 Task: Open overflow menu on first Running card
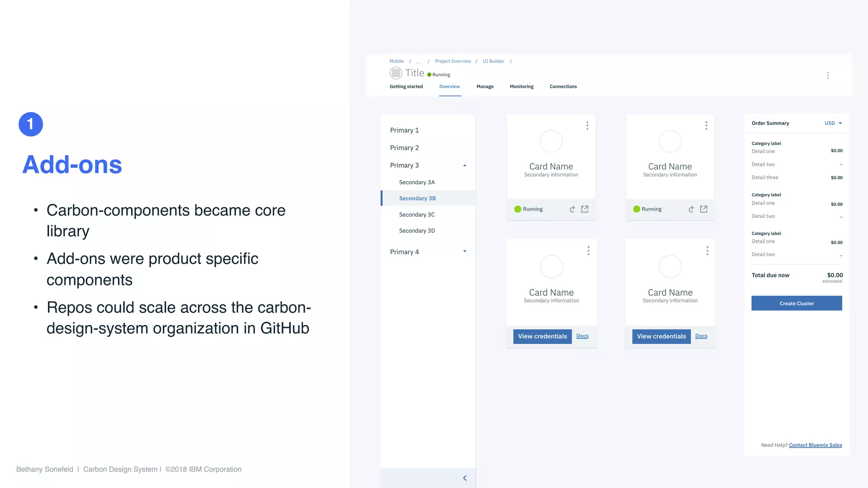[587, 125]
